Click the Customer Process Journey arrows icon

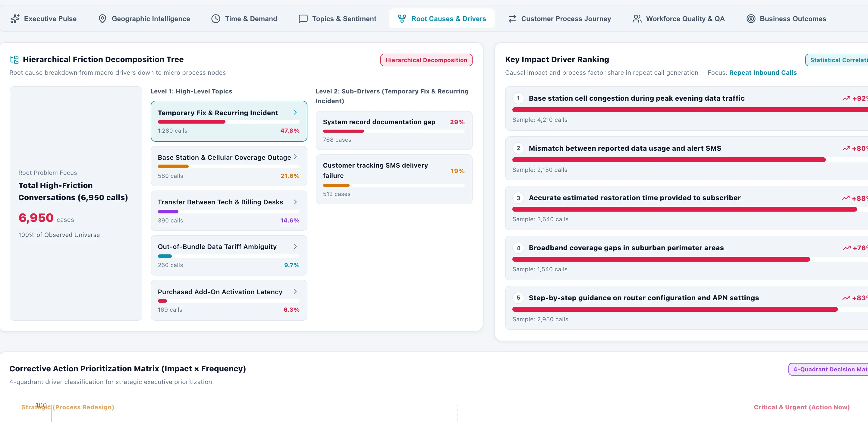[x=512, y=19]
